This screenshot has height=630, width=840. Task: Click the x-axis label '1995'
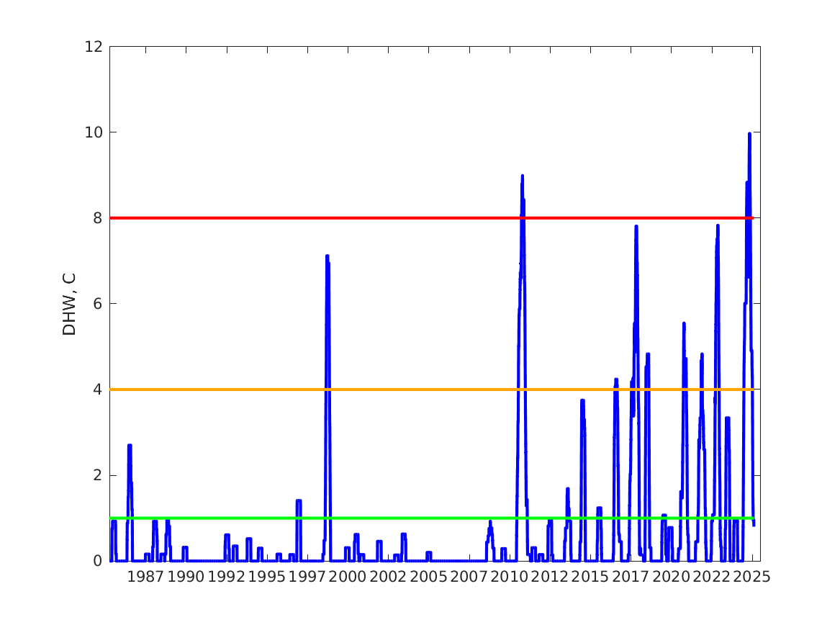tap(267, 577)
